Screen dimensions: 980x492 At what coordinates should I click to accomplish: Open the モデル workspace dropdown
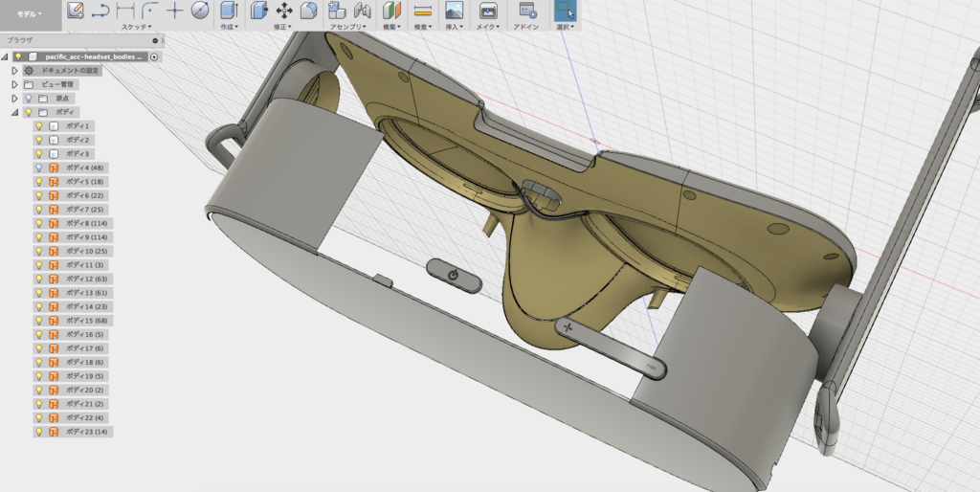pos(30,13)
